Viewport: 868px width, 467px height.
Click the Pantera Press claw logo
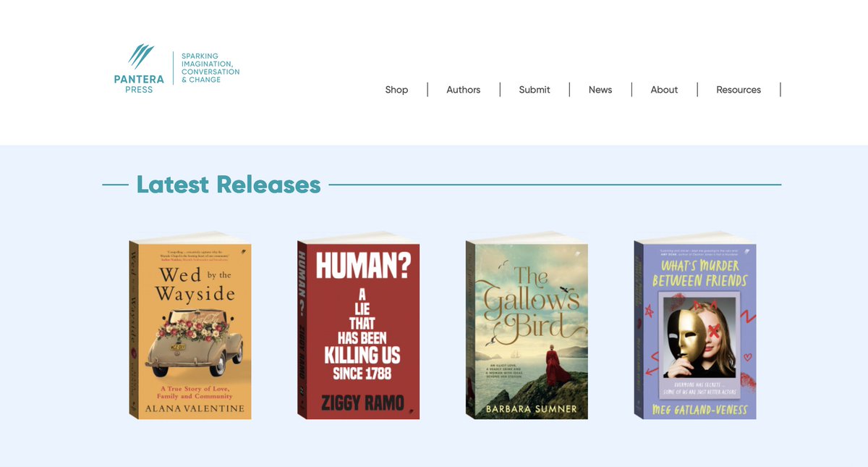140,69
